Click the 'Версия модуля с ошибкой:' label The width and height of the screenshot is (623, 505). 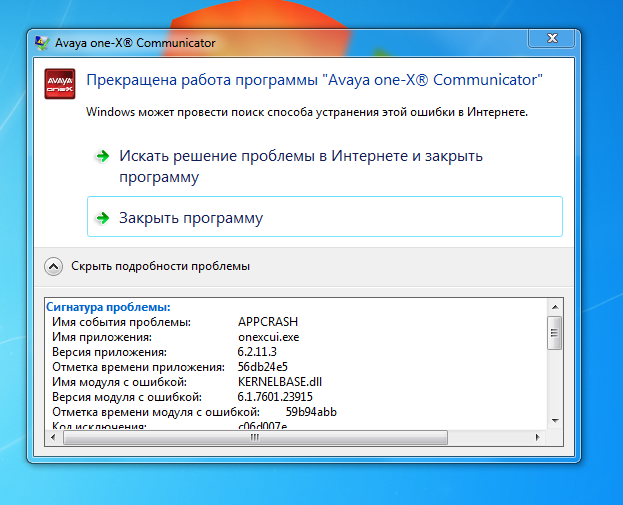tap(127, 397)
